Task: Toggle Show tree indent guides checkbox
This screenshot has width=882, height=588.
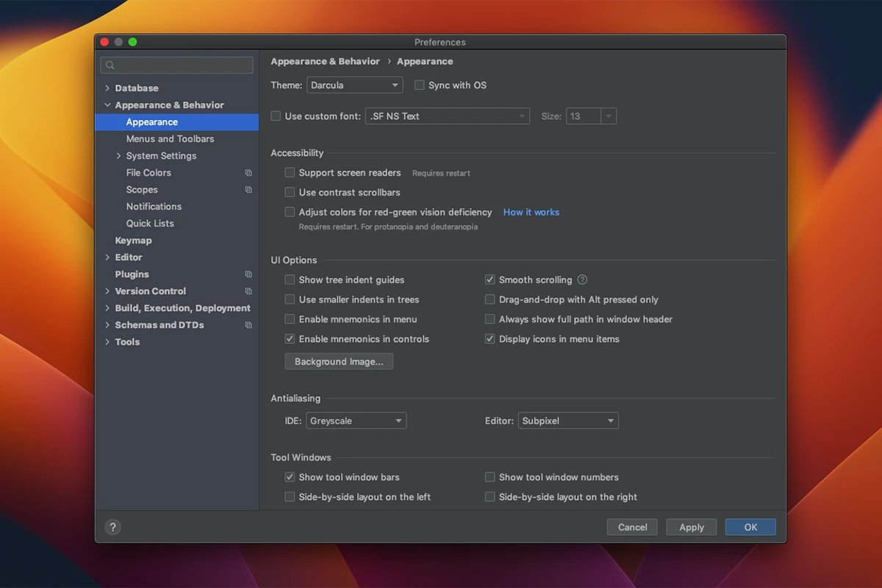Action: coord(290,280)
